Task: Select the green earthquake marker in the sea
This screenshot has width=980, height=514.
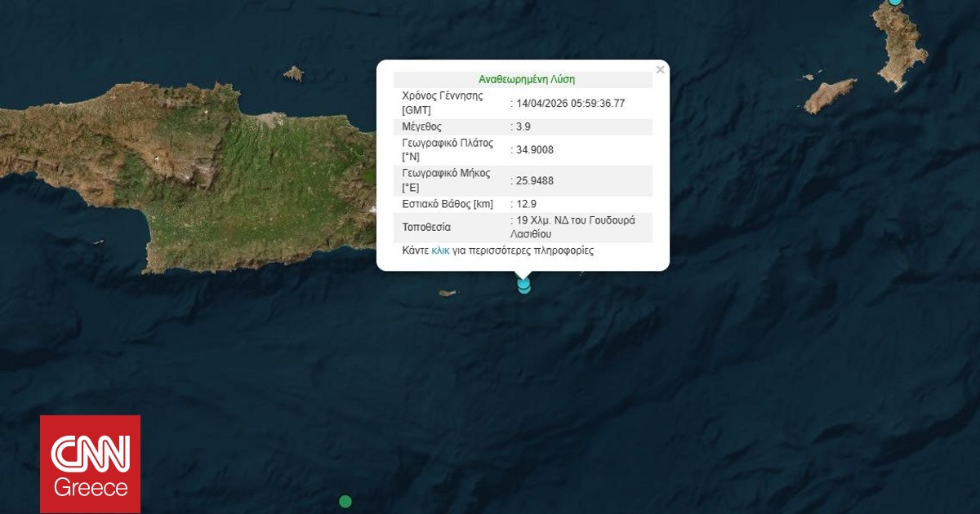Action: [345, 501]
